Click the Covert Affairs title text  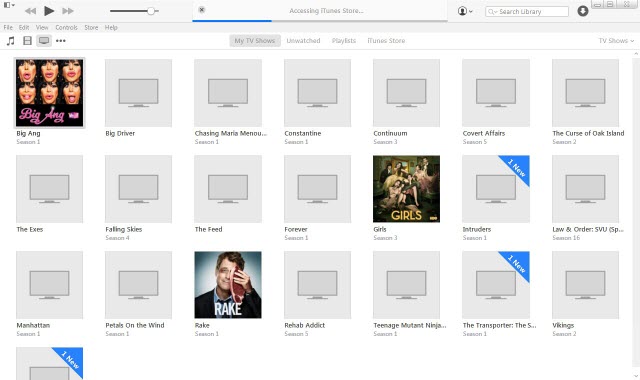[x=484, y=133]
